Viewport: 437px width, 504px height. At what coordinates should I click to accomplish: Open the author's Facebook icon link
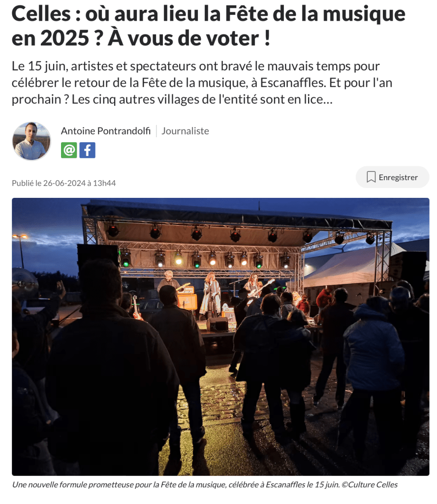pyautogui.click(x=88, y=150)
